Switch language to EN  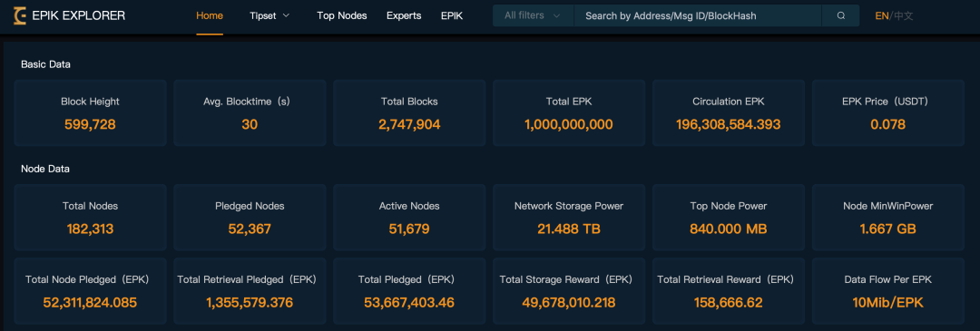(882, 15)
